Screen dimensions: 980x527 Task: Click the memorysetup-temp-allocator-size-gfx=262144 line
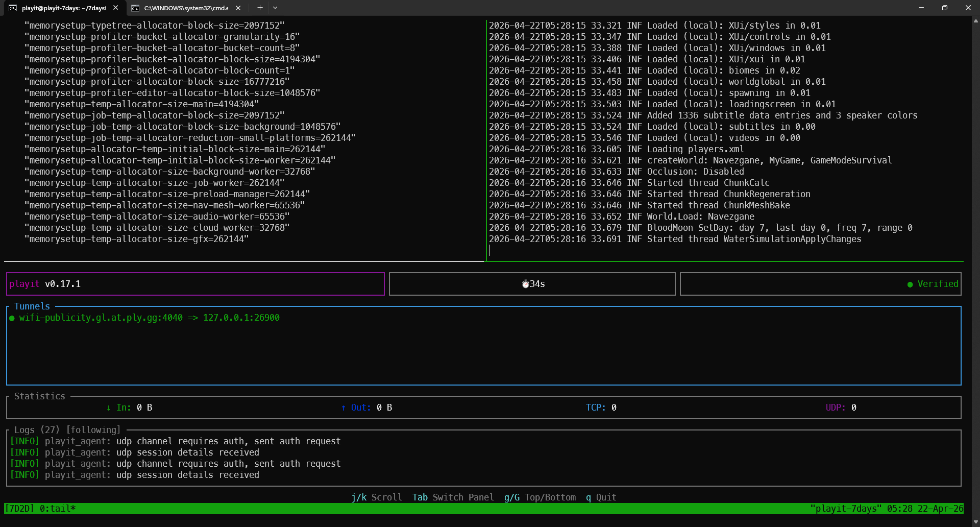[x=137, y=239]
